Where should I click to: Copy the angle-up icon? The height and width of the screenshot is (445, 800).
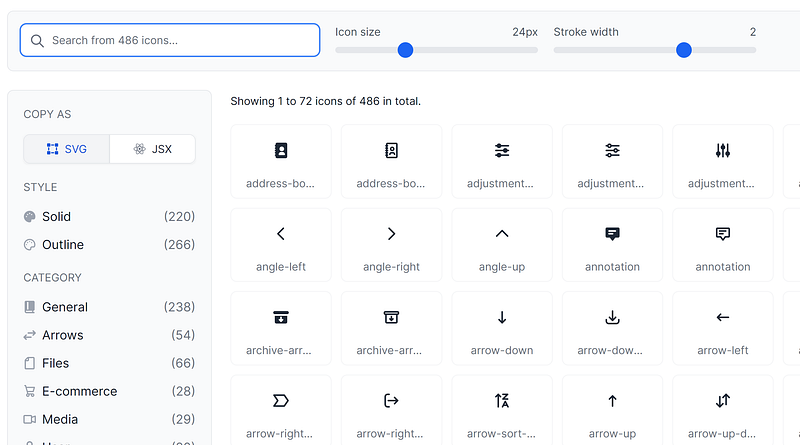502,234
